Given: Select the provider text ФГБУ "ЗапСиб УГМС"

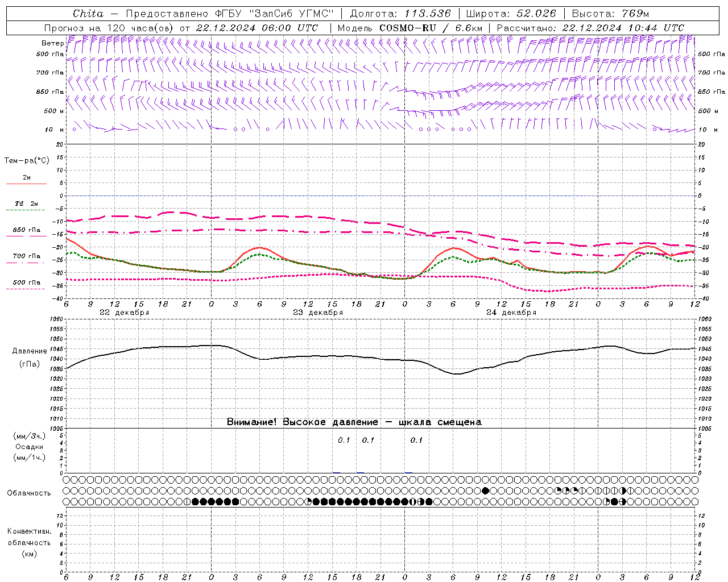Looking at the screenshot, I should (274, 14).
